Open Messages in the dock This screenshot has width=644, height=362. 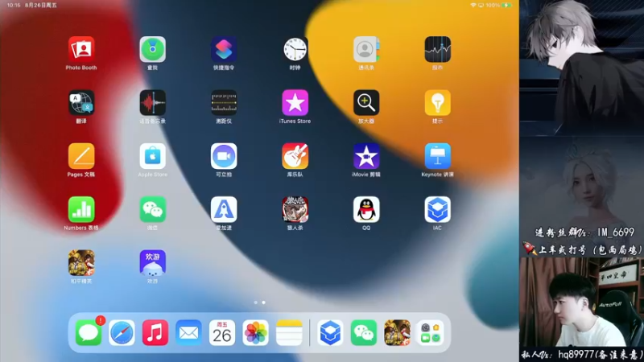coord(89,332)
